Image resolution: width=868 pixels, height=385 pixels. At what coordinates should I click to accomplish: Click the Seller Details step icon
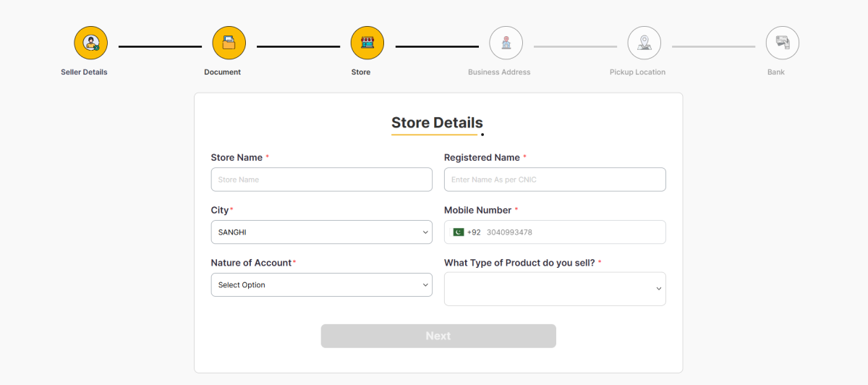(90, 43)
